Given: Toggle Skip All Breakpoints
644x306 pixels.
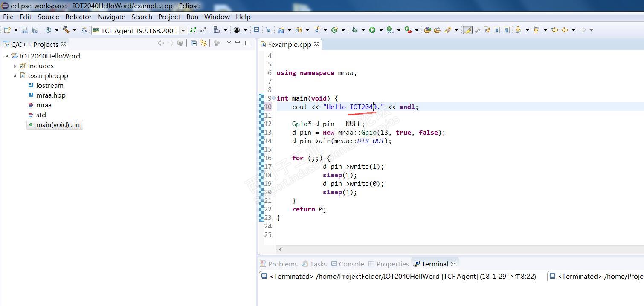Looking at the screenshot, I should tap(268, 30).
